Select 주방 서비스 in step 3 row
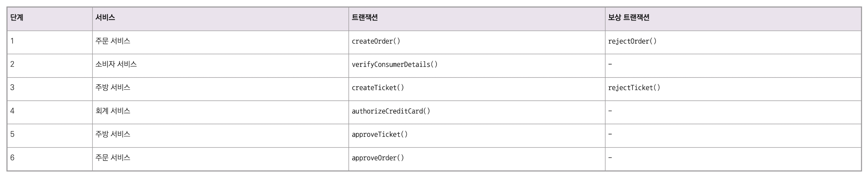 point(113,88)
